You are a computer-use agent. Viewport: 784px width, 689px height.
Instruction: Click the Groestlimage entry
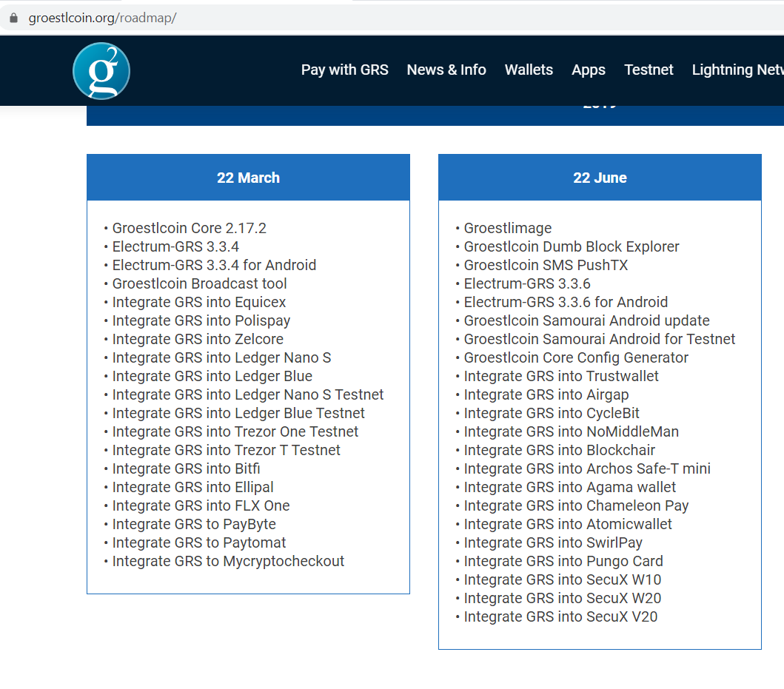[x=508, y=228]
